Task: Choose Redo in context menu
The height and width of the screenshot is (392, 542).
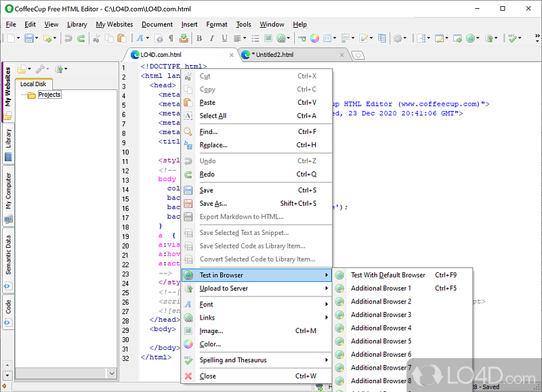Action: coord(257,175)
